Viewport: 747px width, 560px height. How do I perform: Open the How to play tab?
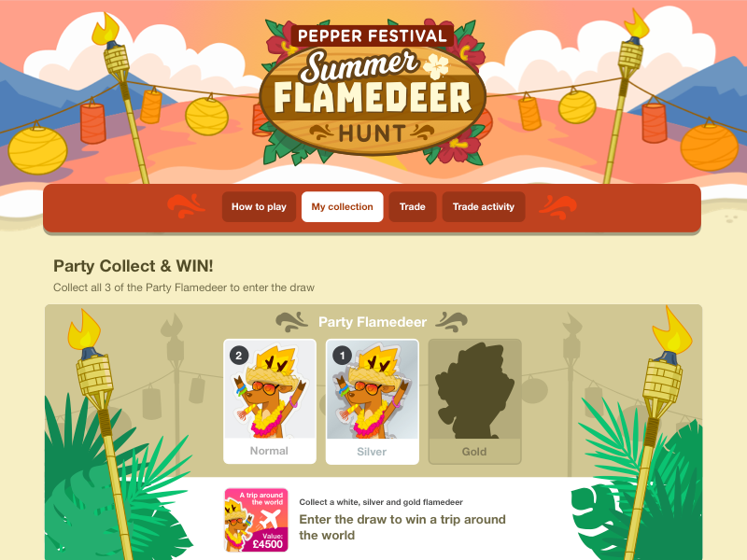[x=259, y=206]
